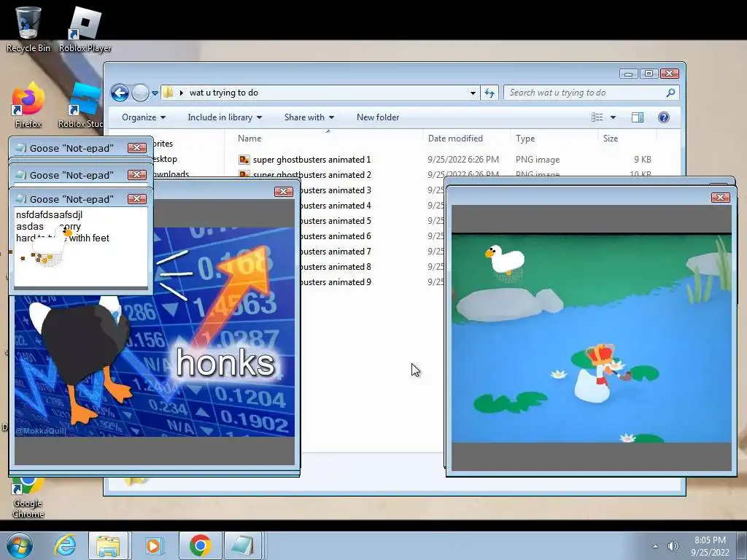Select the animated 6 file row
The height and width of the screenshot is (560, 747).
pos(336,236)
